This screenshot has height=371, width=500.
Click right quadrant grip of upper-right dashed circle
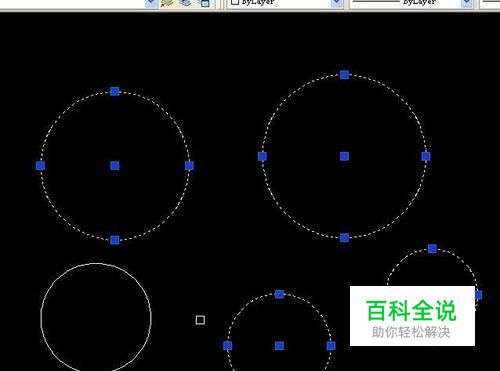pyautogui.click(x=426, y=156)
